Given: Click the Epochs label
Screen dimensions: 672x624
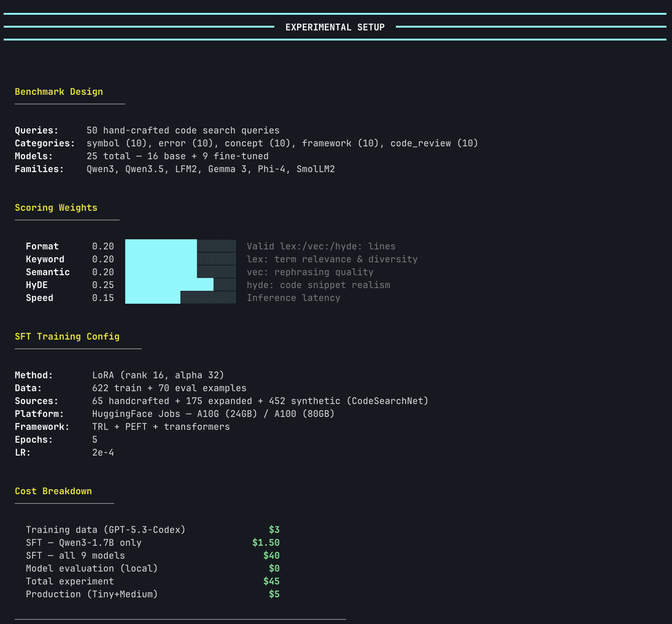Looking at the screenshot, I should point(34,439).
